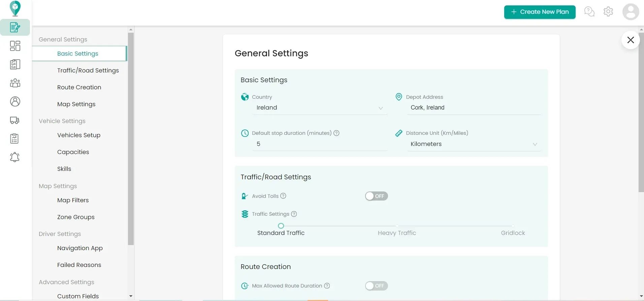The height and width of the screenshot is (301, 644).
Task: Enable Max Allowed Route Duration toggle
Action: pos(376,286)
